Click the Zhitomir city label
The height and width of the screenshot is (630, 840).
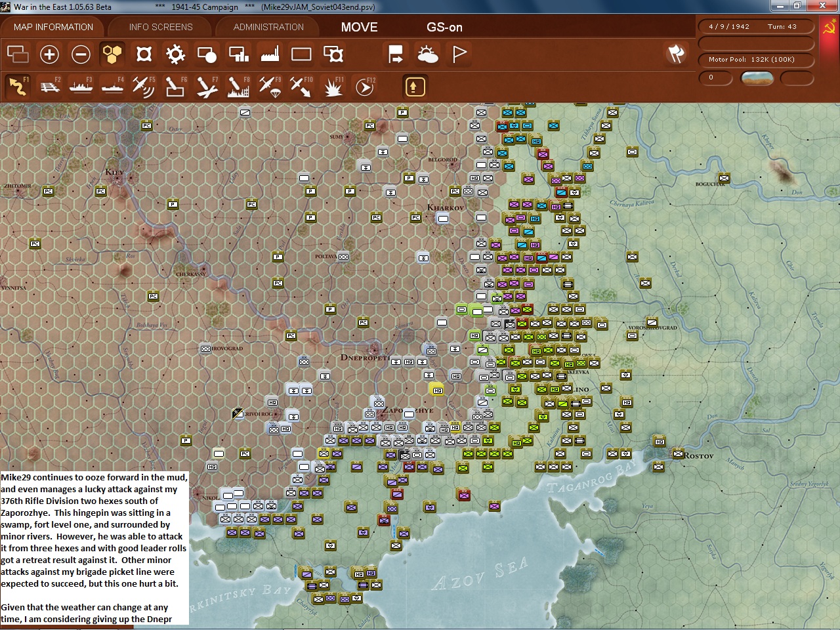pyautogui.click(x=16, y=186)
